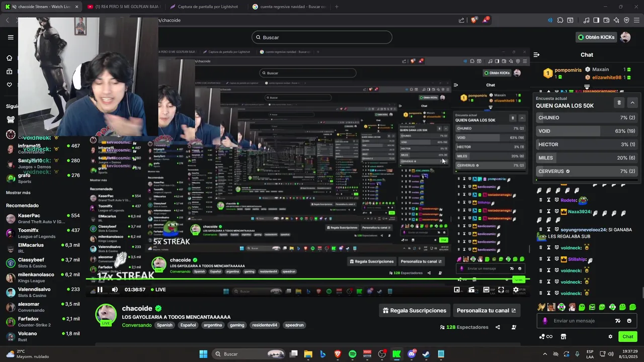Screen dimensions: 644x362
Task: Open mini player picture-in-picture icon
Action: click(x=457, y=290)
